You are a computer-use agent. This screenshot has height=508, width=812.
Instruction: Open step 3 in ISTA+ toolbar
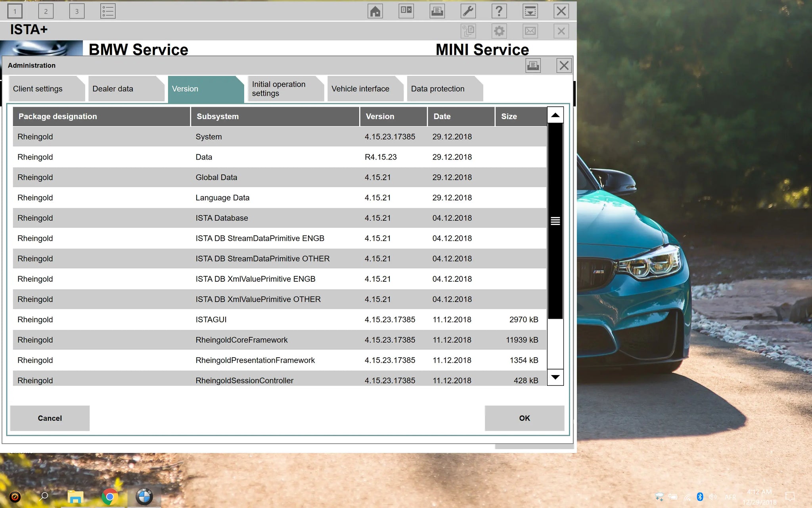77,11
